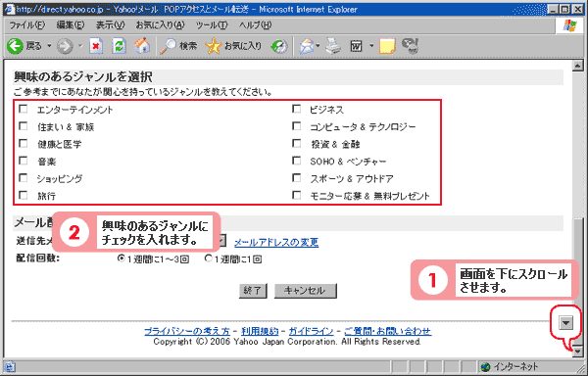
Task: Click the Windows logo throbber icon
Action: point(569,25)
